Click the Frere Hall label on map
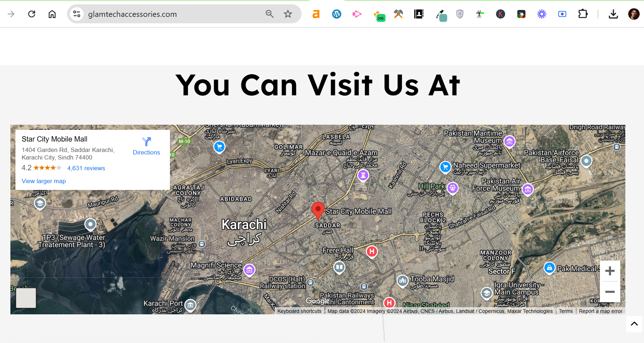The width and height of the screenshot is (644, 343). 338,250
